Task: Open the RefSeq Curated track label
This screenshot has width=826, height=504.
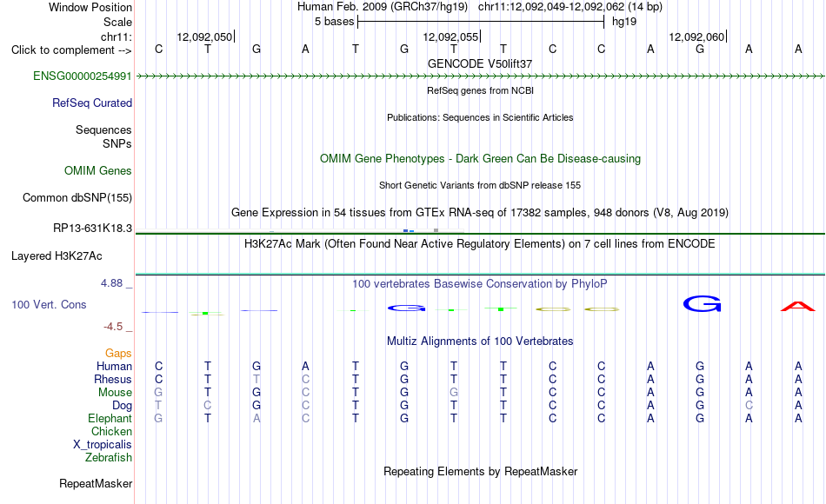Action: click(92, 103)
